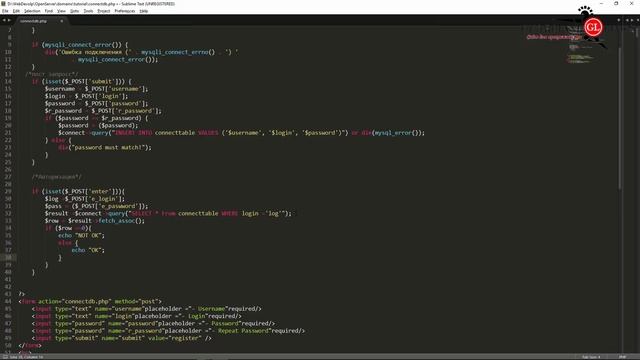Open the Preferences menu
This screenshot has width=640, height=360.
(125, 11)
